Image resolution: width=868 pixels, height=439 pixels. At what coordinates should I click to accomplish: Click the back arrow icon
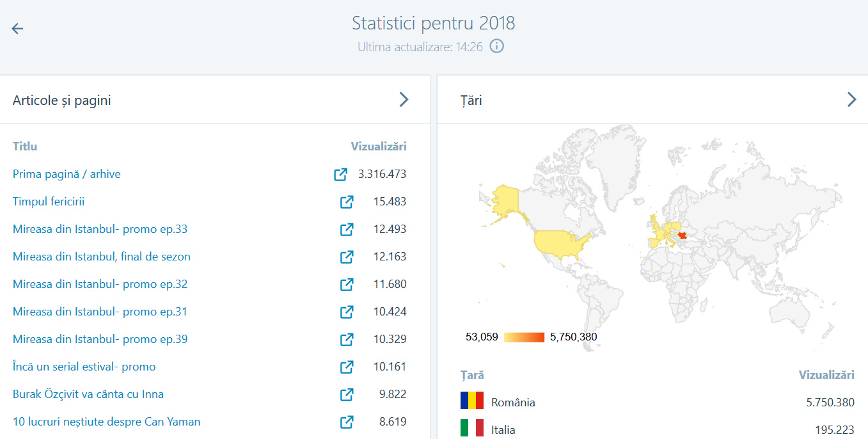tap(17, 28)
